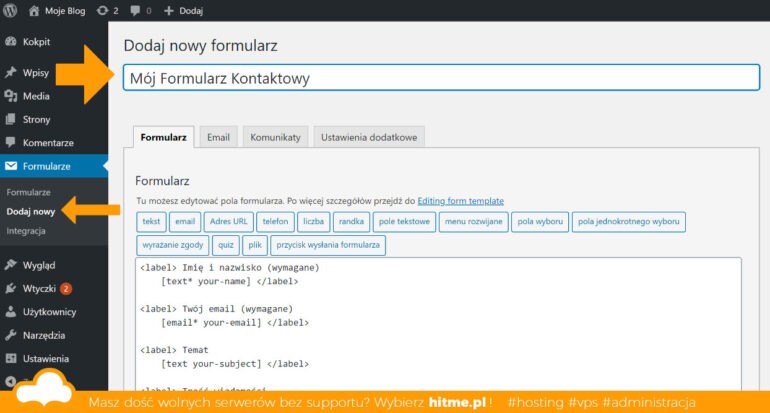
Task: Click the Narzędzia wrench icon
Action: [11, 335]
